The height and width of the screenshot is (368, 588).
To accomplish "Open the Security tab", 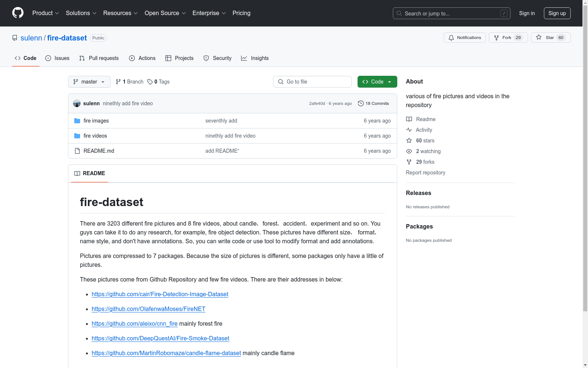I will pyautogui.click(x=218, y=58).
